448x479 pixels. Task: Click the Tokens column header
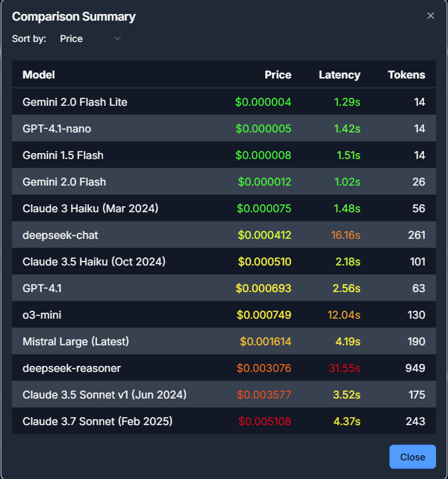click(407, 75)
